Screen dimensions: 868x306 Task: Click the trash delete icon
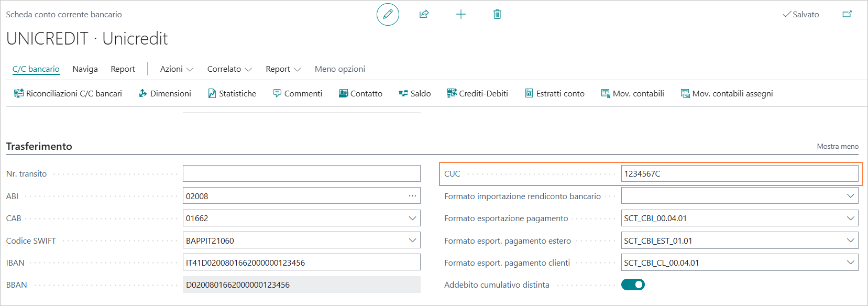[497, 14]
